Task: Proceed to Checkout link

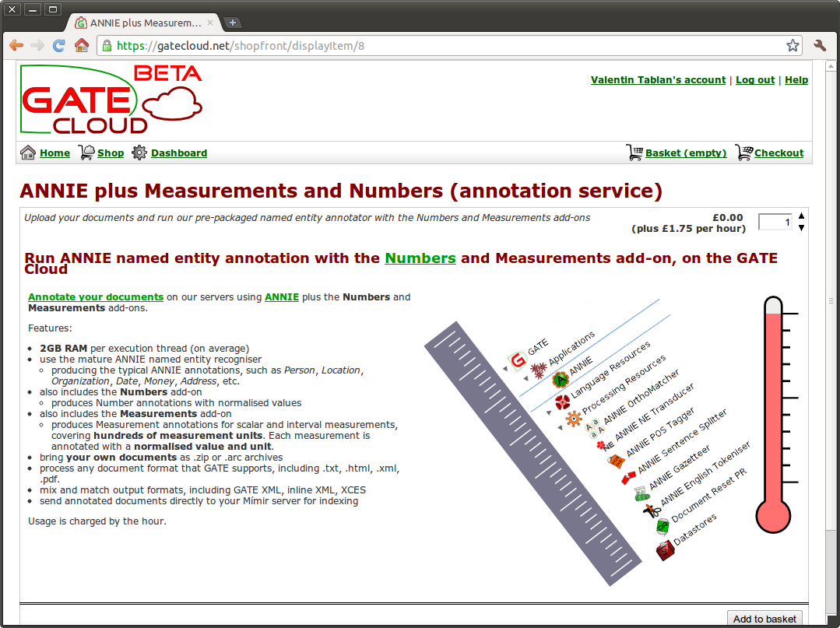Action: pos(779,153)
